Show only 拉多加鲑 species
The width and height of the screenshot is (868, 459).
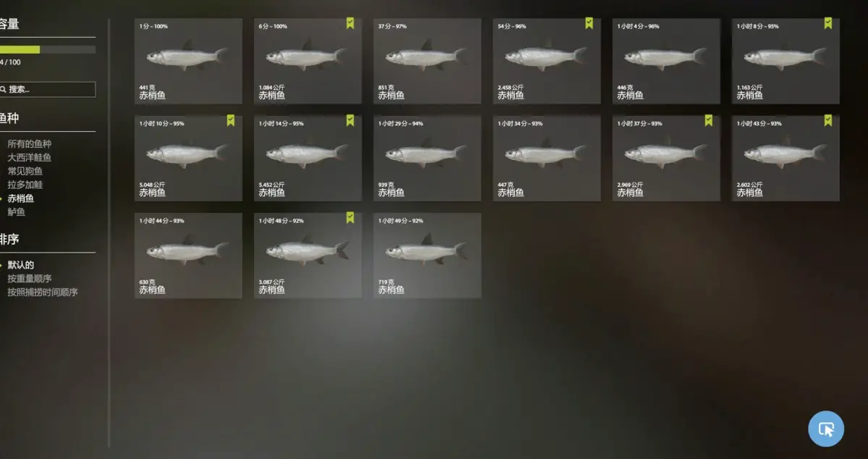pos(25,185)
